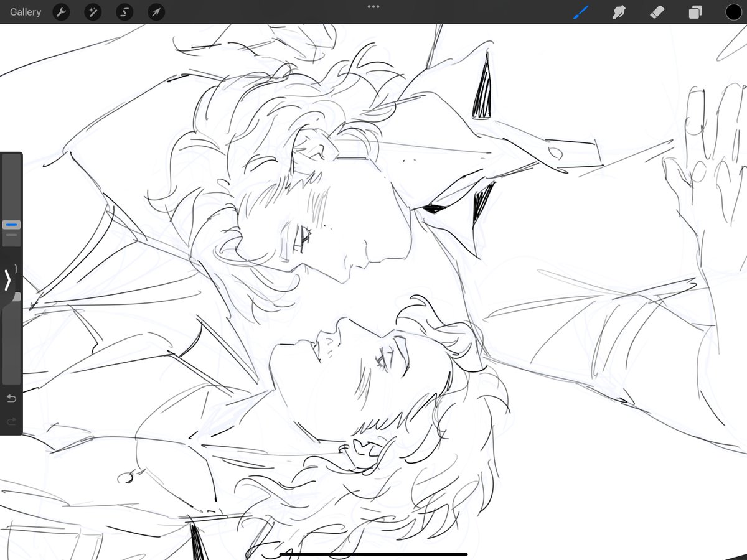Tap the sidebar modify chevron button

[7, 281]
